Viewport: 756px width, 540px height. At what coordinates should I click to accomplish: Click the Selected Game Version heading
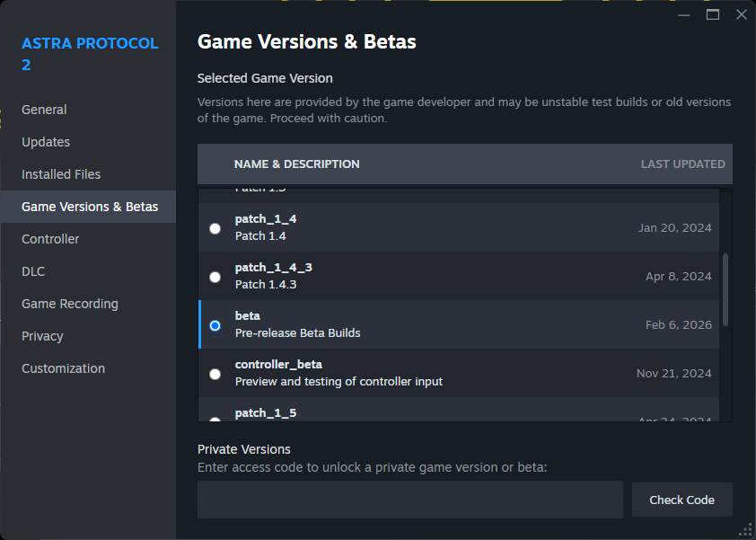click(265, 78)
